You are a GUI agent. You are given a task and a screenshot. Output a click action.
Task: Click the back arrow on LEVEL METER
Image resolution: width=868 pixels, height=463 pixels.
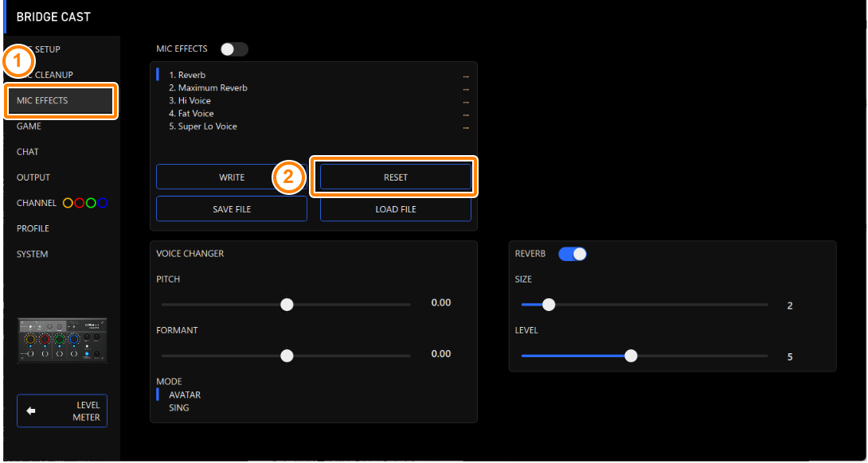[32, 411]
